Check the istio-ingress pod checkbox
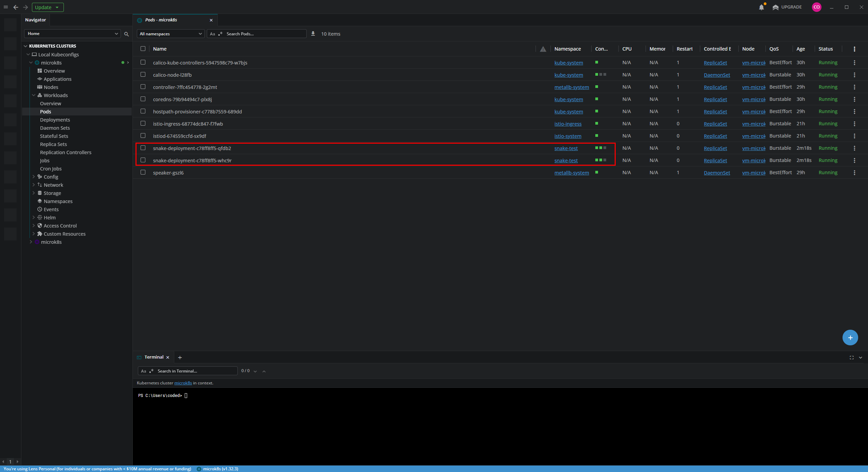 [x=143, y=123]
